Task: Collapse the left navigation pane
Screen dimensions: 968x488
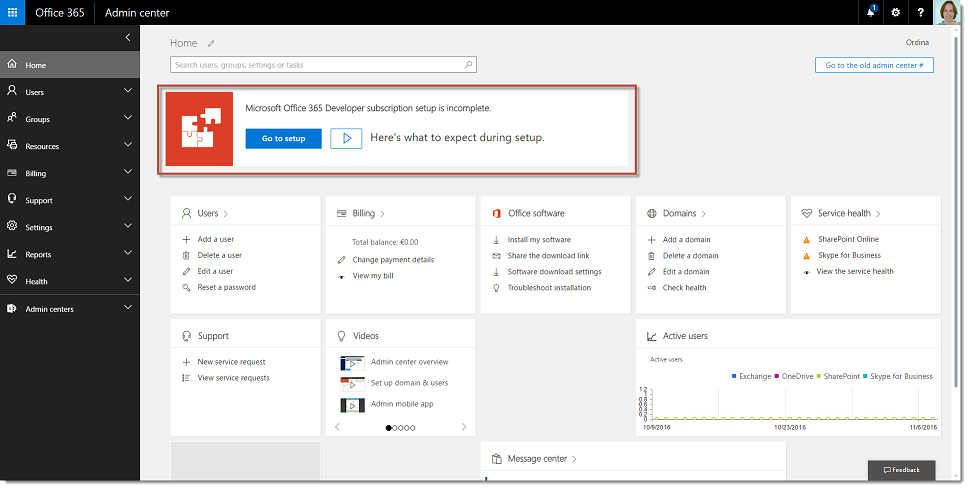Action: click(128, 37)
